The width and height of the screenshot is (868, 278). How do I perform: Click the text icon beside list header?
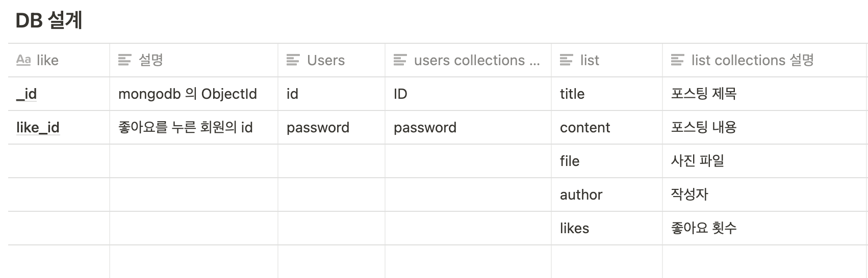[567, 60]
